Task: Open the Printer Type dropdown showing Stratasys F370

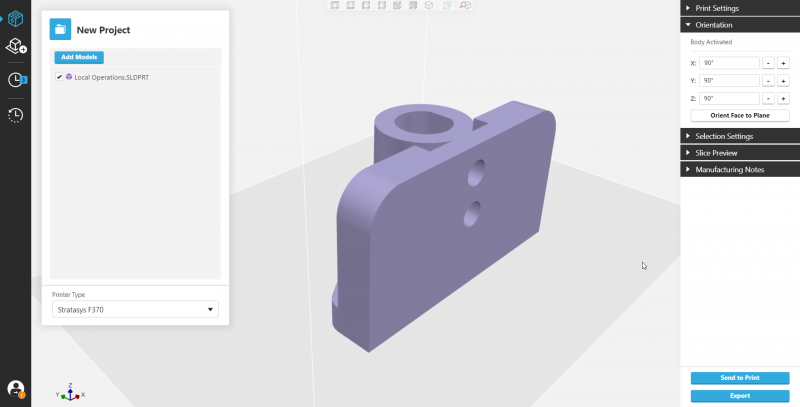Action: click(135, 309)
